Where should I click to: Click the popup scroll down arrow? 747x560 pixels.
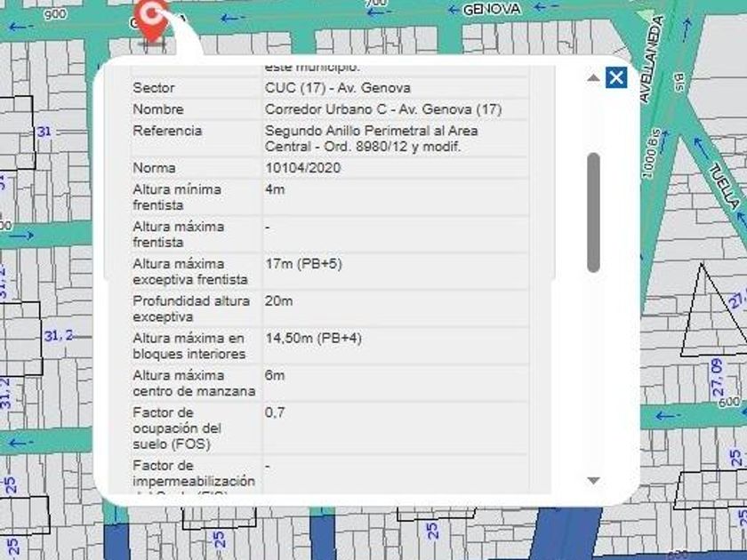(x=593, y=481)
